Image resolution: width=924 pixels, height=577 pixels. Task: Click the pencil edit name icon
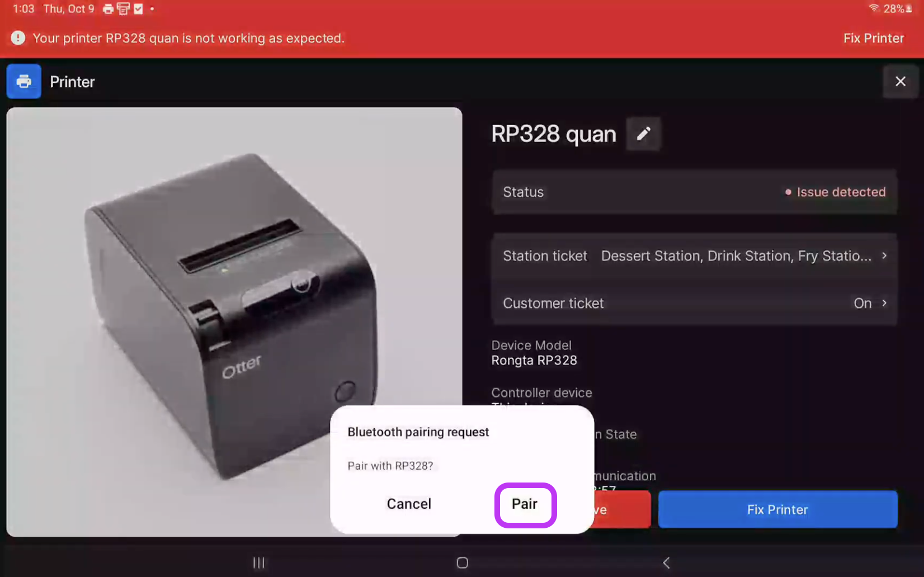click(643, 134)
